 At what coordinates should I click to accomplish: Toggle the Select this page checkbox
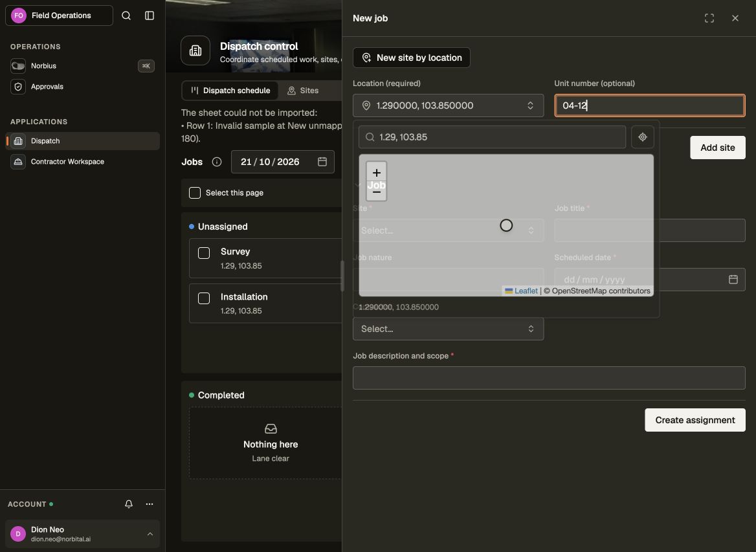pos(195,193)
